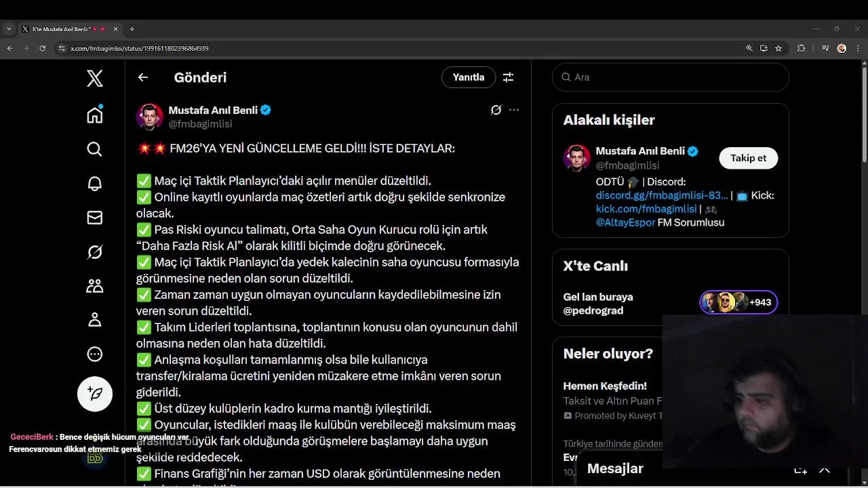Open the tab search dropdown arrow
Image resolution: width=868 pixels, height=488 pixels.
tap(9, 29)
